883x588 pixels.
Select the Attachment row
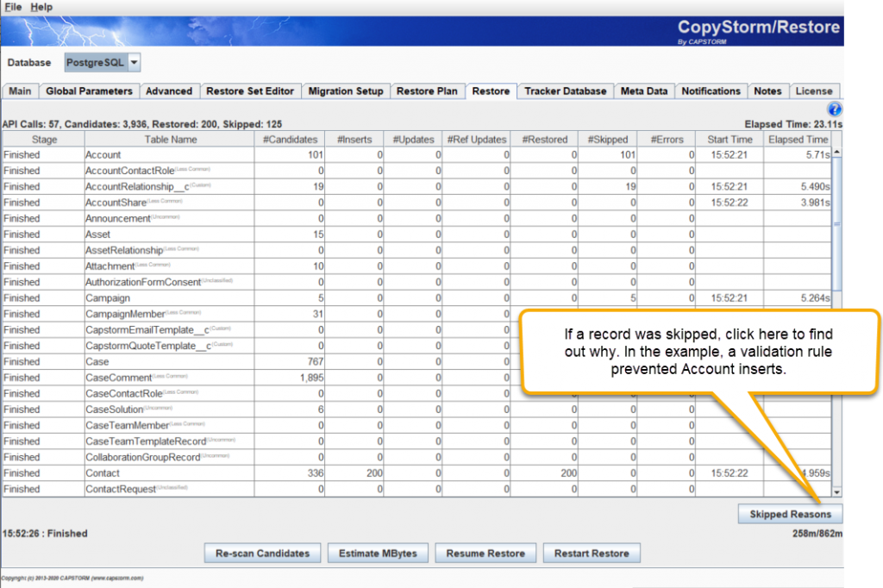click(x=417, y=266)
